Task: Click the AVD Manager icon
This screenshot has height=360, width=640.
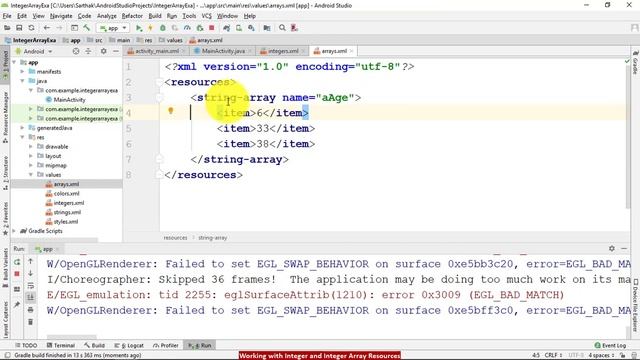Action: coord(239,28)
